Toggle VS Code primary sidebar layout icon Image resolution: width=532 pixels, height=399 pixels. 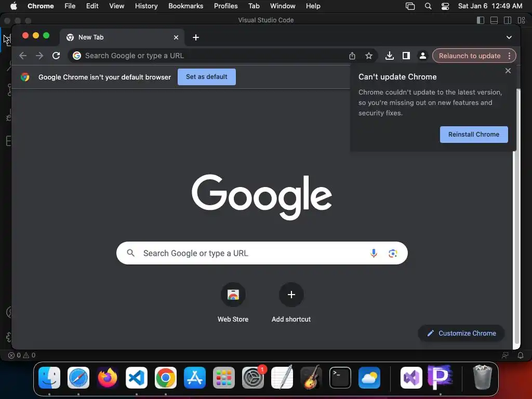click(481, 20)
